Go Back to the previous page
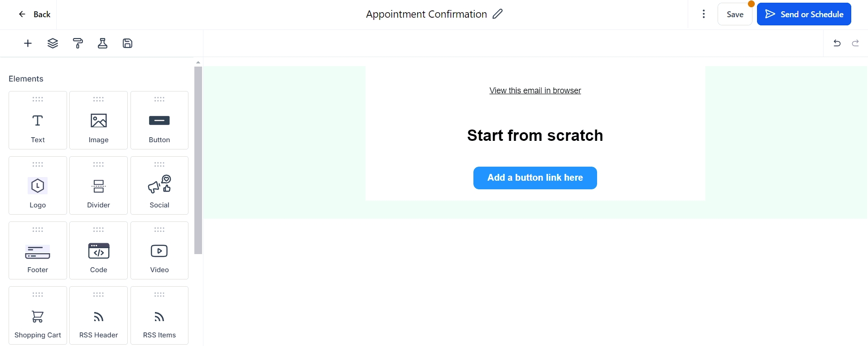The height and width of the screenshot is (346, 868). click(34, 14)
